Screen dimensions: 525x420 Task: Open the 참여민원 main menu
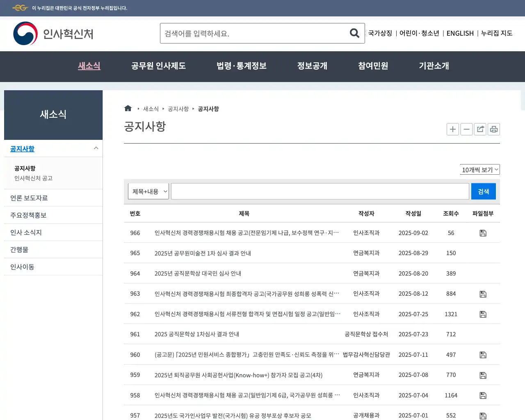pyautogui.click(x=373, y=66)
